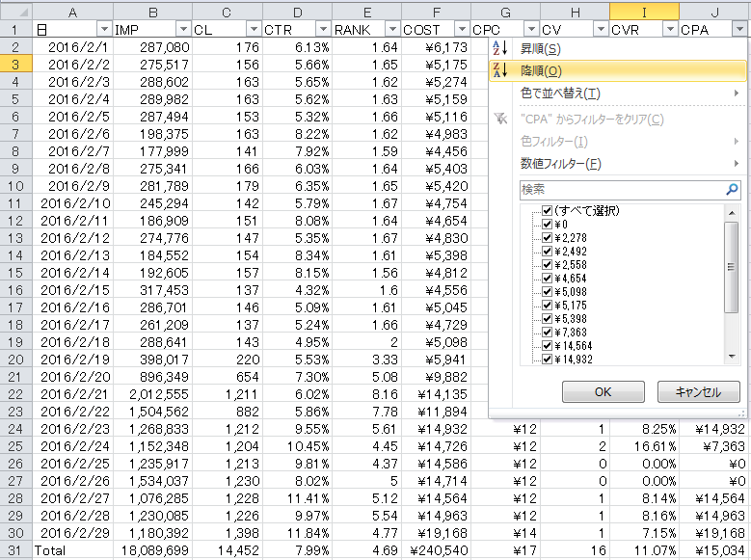Click cell with date 2016/2/1
Image resolution: width=751 pixels, height=560 pixels.
(x=73, y=47)
